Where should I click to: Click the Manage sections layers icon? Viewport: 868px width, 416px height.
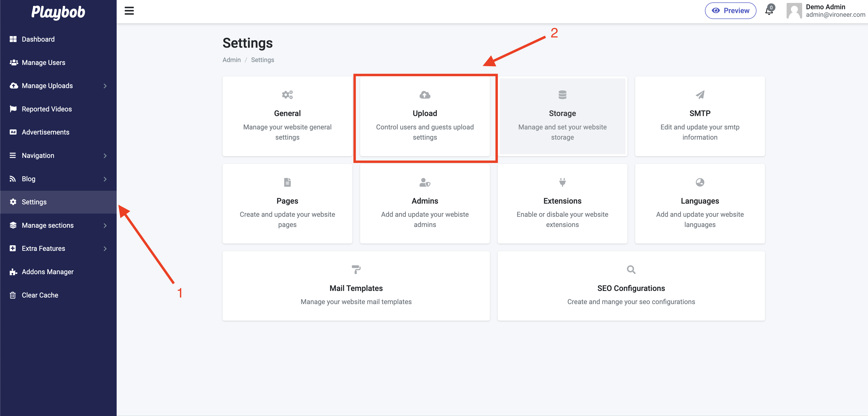click(13, 225)
